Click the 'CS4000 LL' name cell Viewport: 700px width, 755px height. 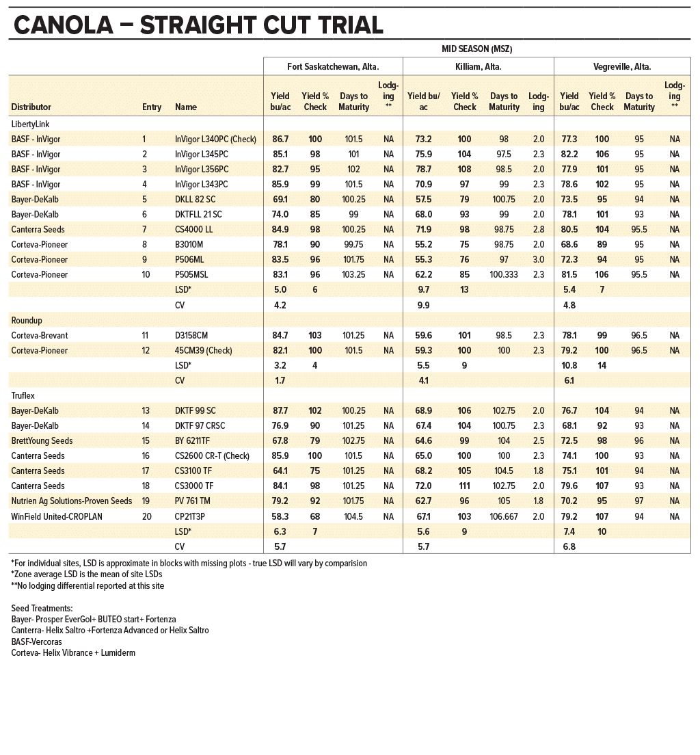tap(193, 229)
